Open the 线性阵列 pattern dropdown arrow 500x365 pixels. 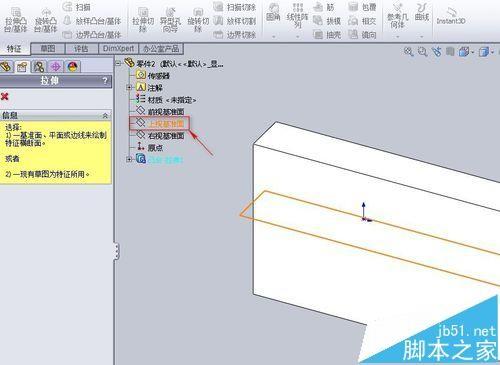[x=297, y=36]
